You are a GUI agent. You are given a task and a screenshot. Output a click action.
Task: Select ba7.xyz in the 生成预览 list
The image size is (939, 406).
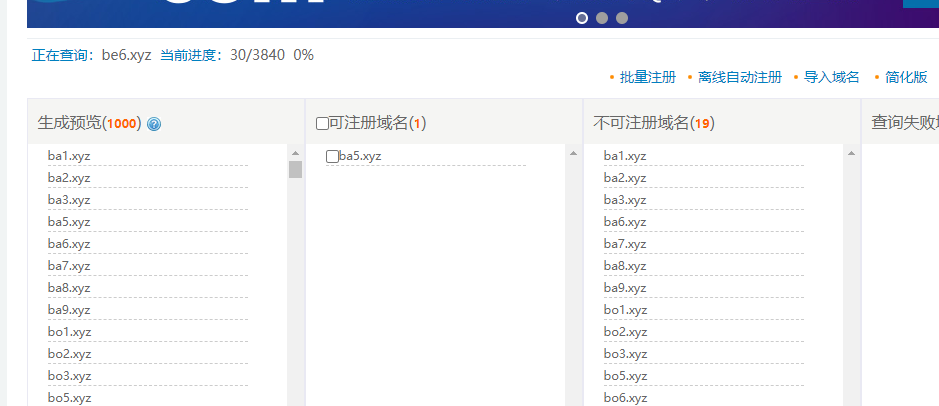tap(69, 266)
